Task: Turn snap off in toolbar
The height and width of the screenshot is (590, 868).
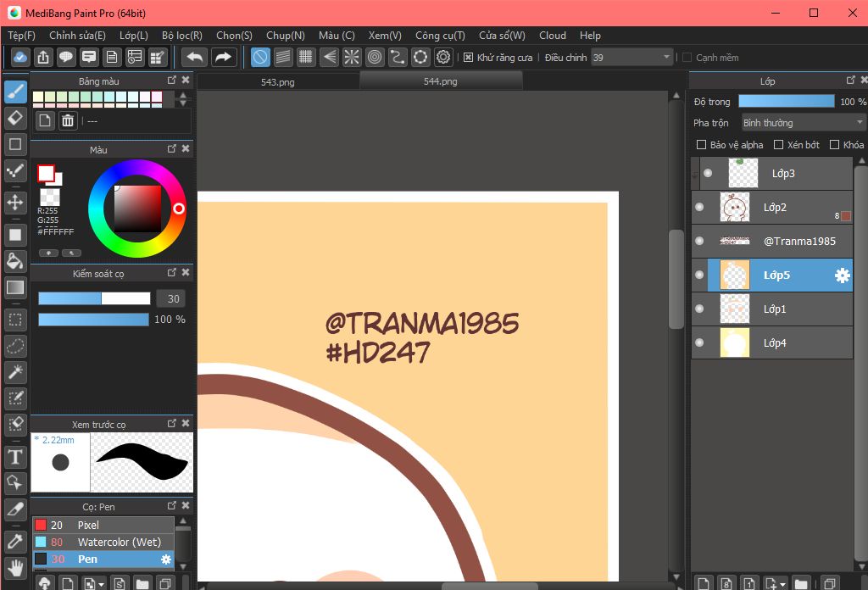Action: click(260, 57)
